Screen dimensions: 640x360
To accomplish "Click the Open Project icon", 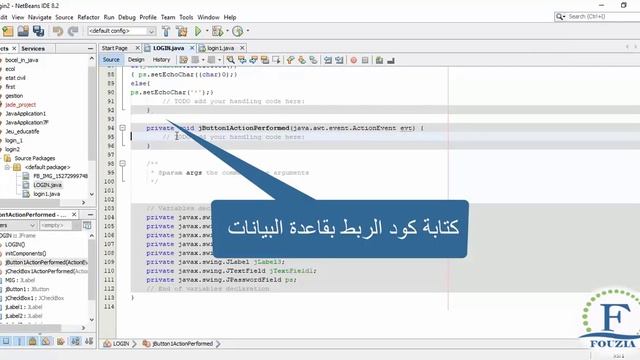I will tap(23, 31).
